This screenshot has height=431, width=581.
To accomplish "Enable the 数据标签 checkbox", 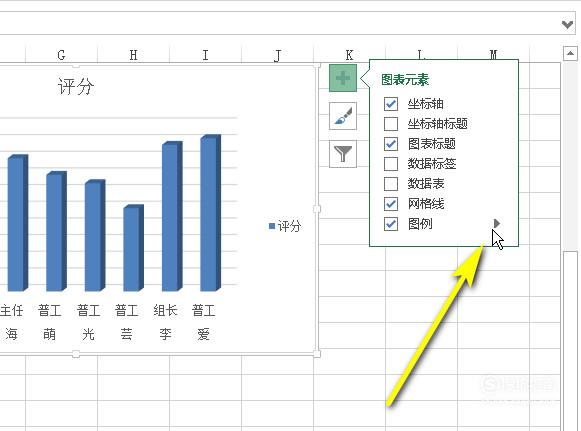I will pos(391,164).
